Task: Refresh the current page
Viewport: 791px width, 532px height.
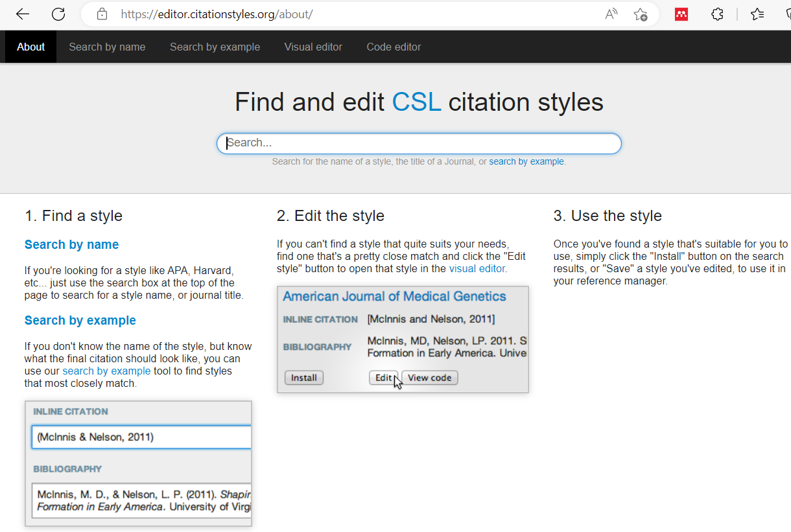Action: point(58,14)
